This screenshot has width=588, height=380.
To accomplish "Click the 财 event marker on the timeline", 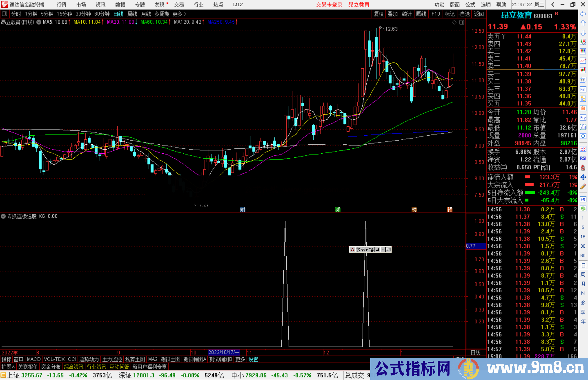I will [243, 209].
